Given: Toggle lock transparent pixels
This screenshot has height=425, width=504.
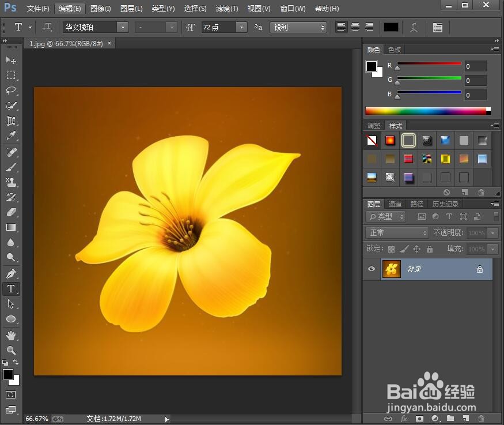Looking at the screenshot, I should click(391, 249).
